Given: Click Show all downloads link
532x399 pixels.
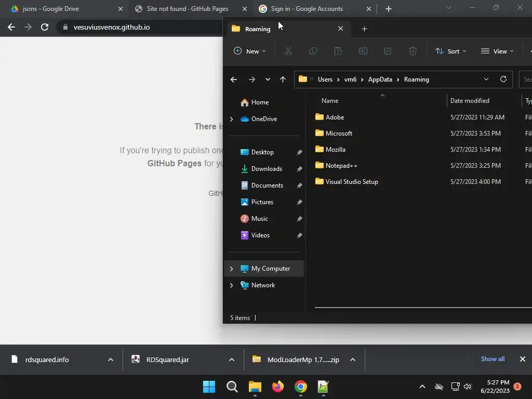Looking at the screenshot, I should click(493, 359).
